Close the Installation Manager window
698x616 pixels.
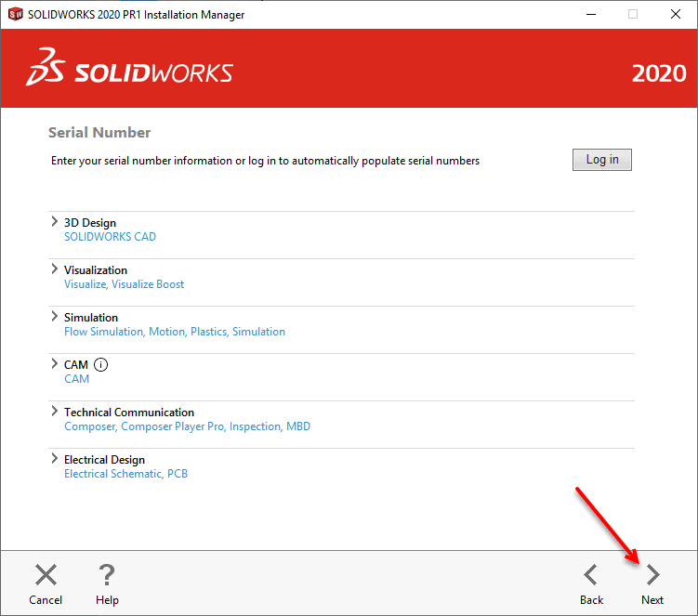676,14
